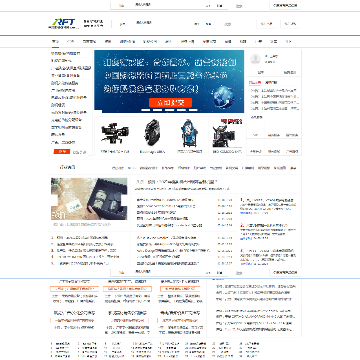Select the first underlined navigation tab

pyautogui.click(x=55, y=42)
